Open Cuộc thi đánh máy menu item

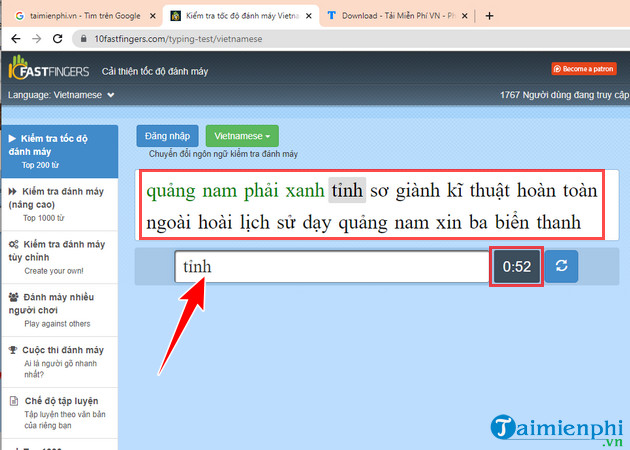60,362
